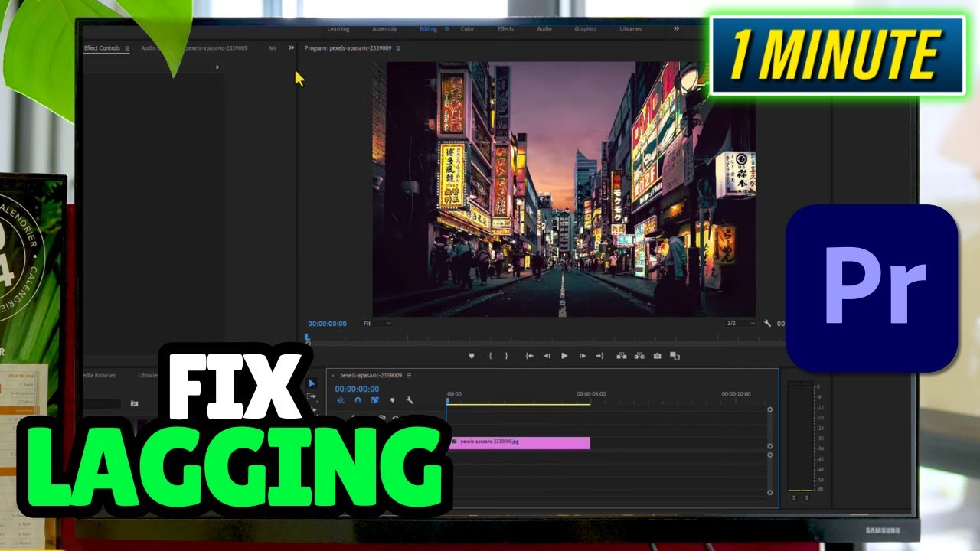This screenshot has height=551, width=980.
Task: Open the Editing workspace menu icon
Action: point(446,29)
